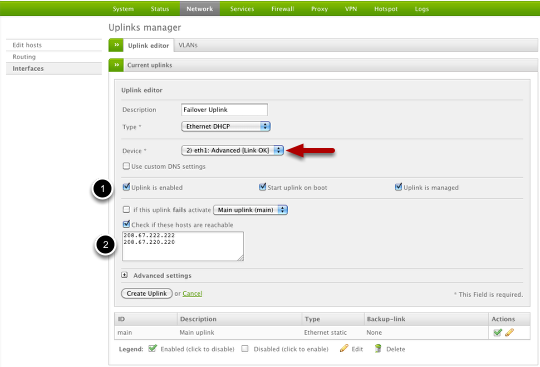Click the Cancel link
Viewport: 540px width, 367px height.
click(192, 293)
